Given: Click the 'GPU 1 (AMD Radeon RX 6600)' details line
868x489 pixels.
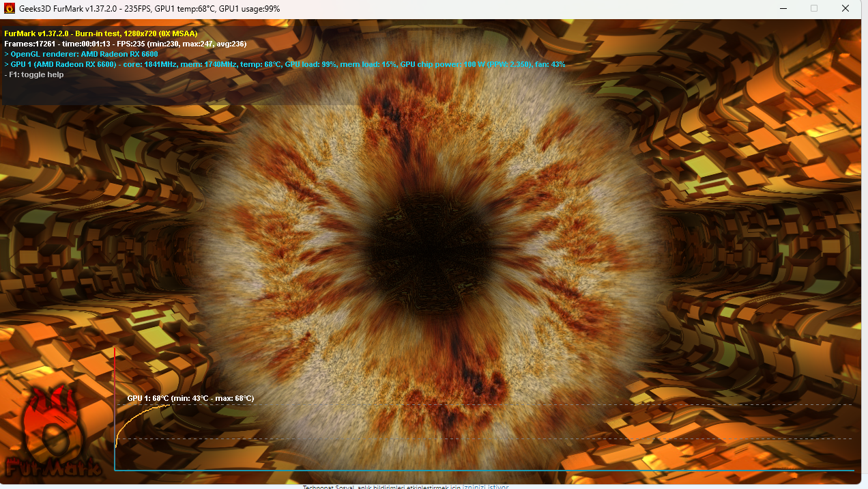Looking at the screenshot, I should click(285, 64).
